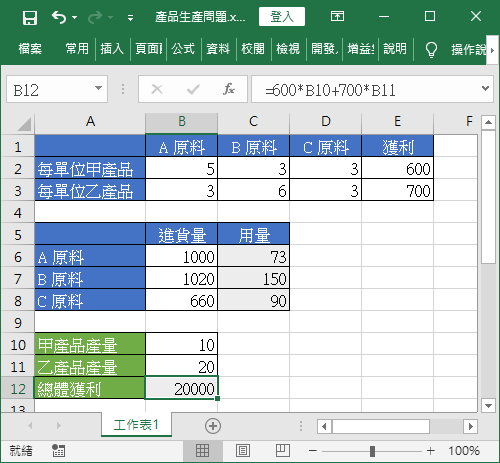The width and height of the screenshot is (500, 463).
Task: Click the 用量 header cell
Action: [254, 234]
